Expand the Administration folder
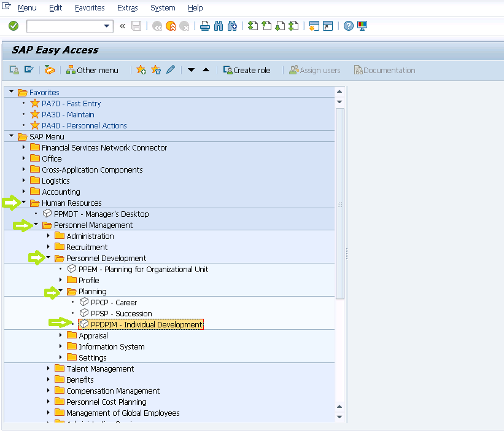The image size is (504, 433). [48, 236]
